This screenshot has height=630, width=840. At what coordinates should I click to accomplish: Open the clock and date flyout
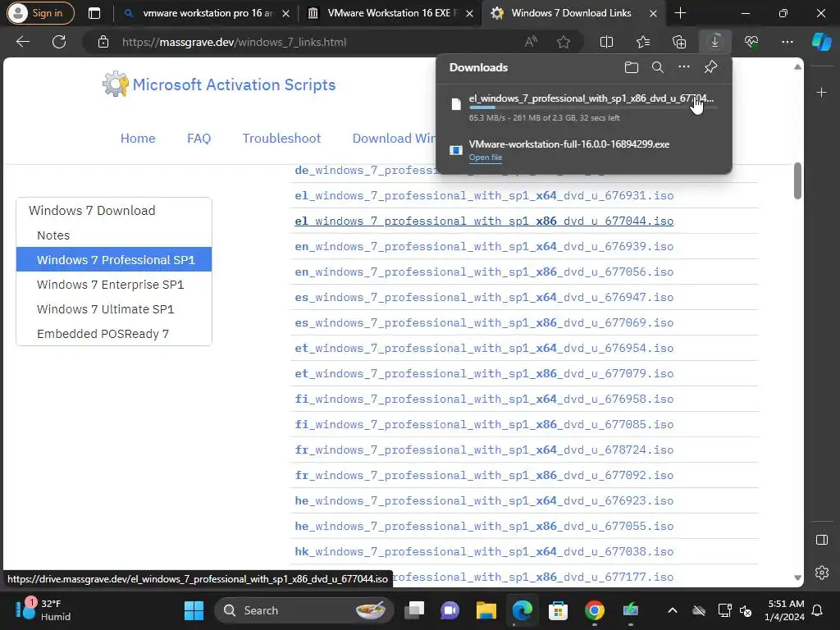[x=785, y=610]
